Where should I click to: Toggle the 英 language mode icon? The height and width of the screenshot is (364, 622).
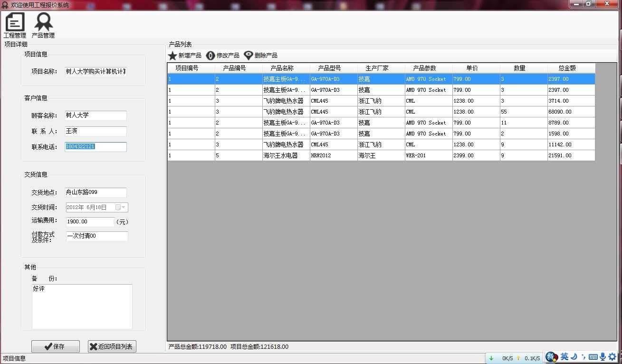(x=564, y=357)
